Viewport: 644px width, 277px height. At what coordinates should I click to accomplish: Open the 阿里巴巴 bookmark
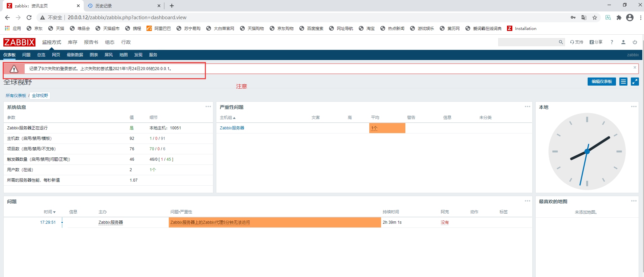pyautogui.click(x=159, y=28)
